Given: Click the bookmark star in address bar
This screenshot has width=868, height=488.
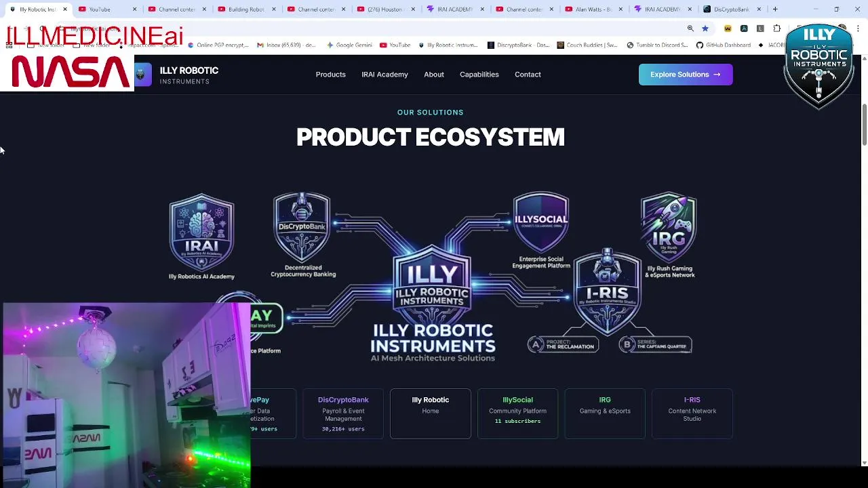Looking at the screenshot, I should tap(705, 28).
